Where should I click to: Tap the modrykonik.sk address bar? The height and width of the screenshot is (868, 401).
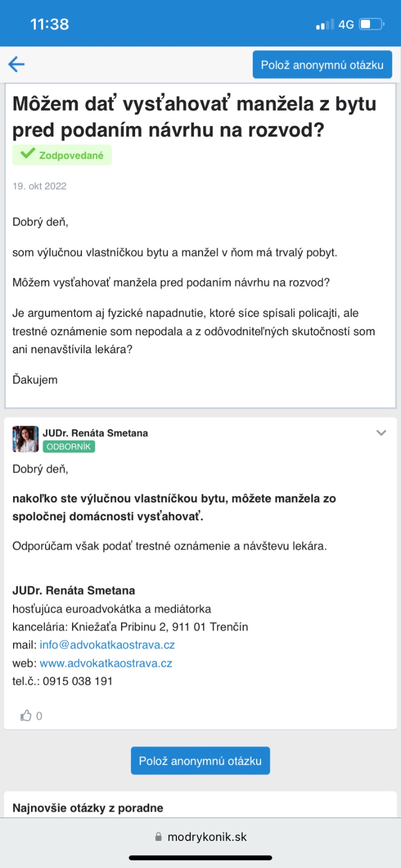[201, 837]
